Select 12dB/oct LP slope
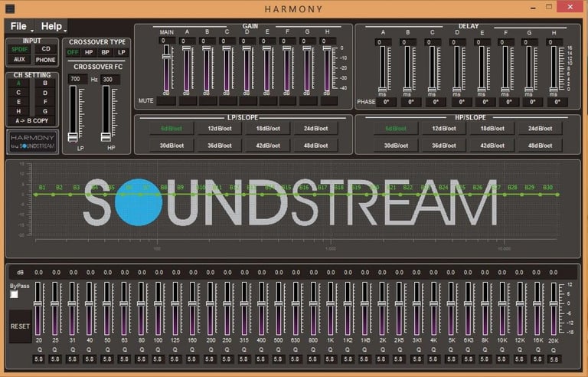 pos(220,129)
